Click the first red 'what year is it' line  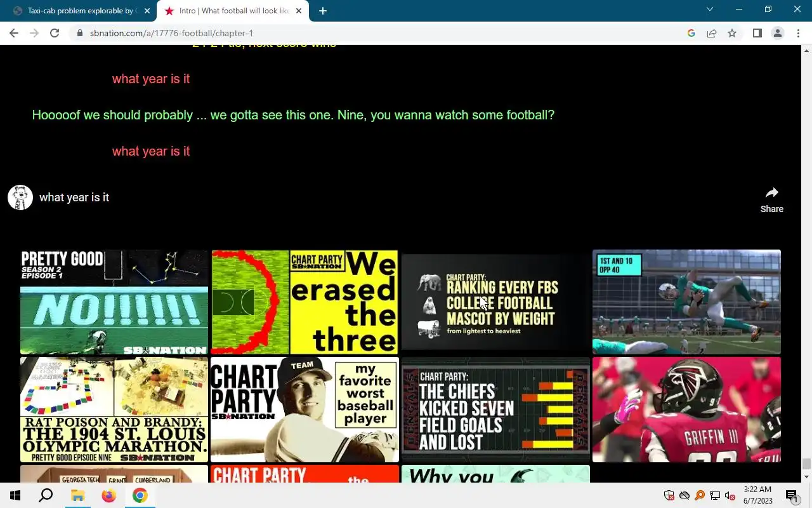(x=151, y=79)
